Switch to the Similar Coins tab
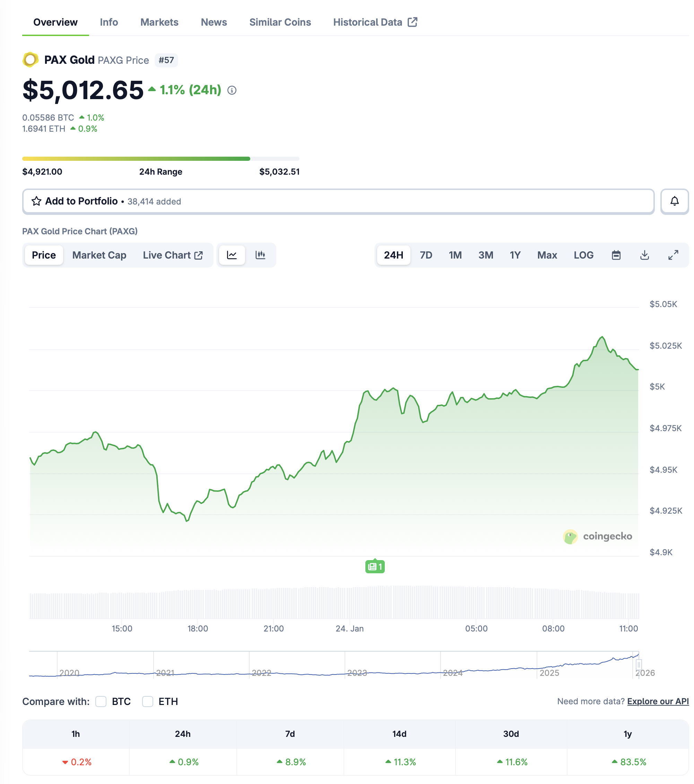This screenshot has width=694, height=784. point(280,22)
